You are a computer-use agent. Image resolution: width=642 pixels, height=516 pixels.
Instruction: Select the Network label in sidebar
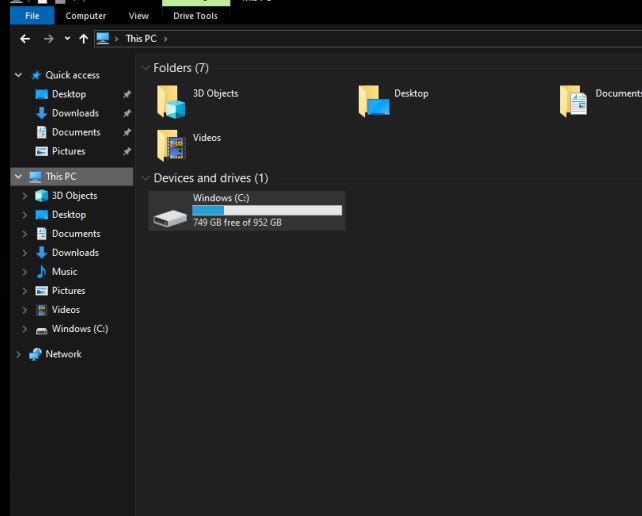point(63,354)
